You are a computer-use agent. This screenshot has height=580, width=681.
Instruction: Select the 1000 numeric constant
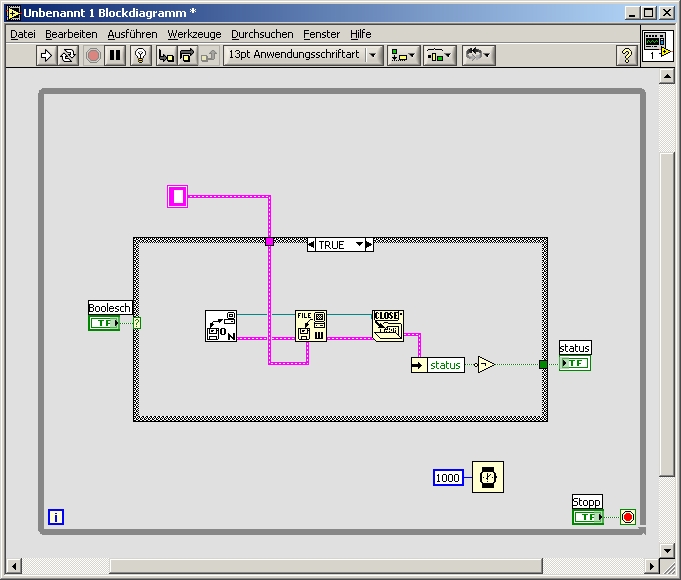click(x=448, y=478)
